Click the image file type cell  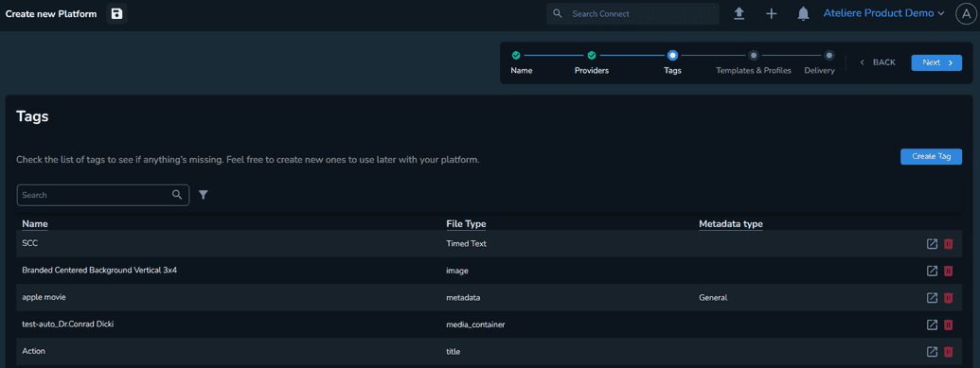tap(457, 271)
